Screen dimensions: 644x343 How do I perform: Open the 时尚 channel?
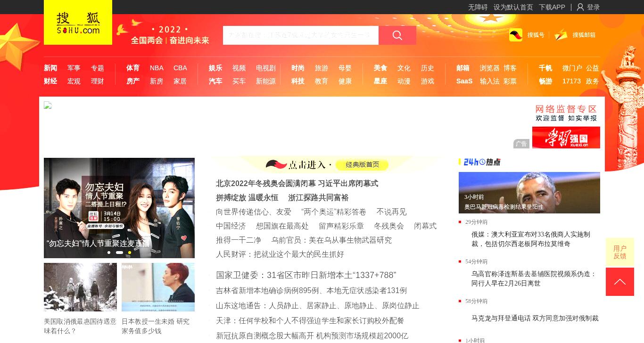click(298, 68)
